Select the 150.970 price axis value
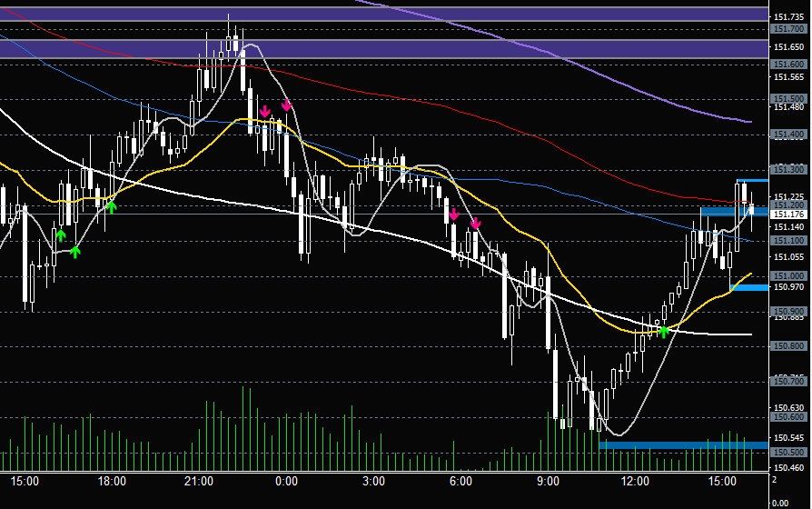Screen dimensions: 812x509 tap(788, 286)
